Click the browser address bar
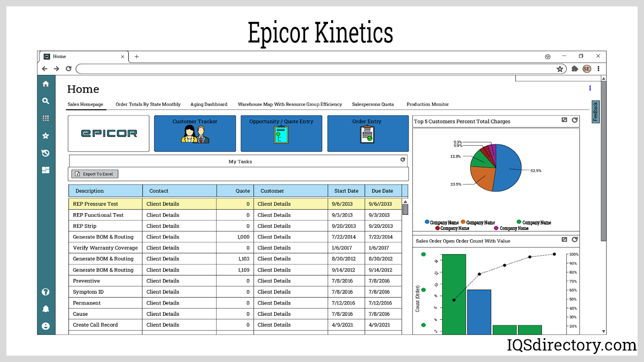The image size is (644, 362). [314, 69]
